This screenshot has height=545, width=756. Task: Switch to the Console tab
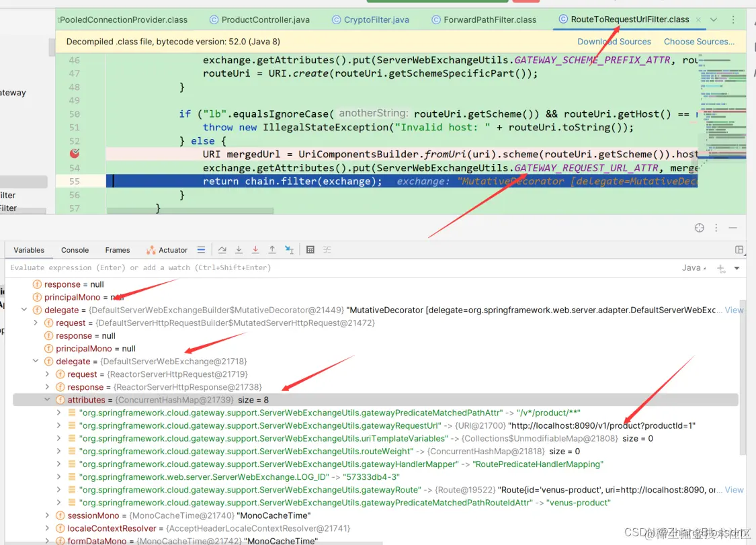pos(75,250)
